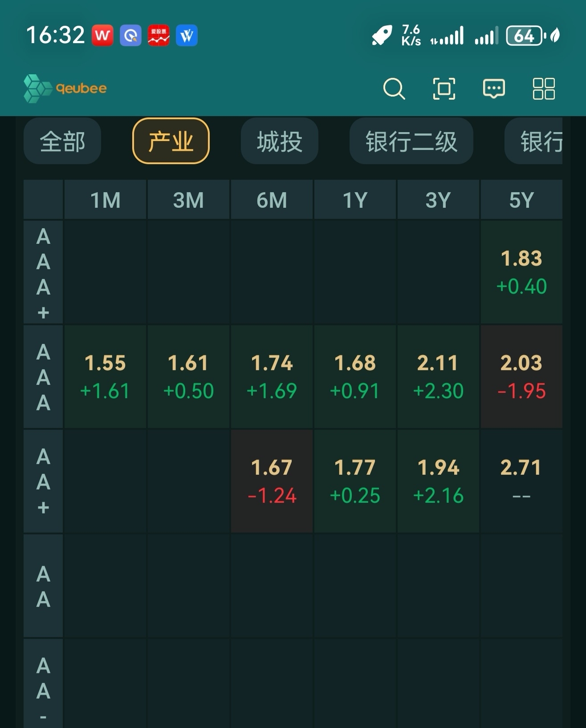
Task: Open the scan frame icon
Action: (x=444, y=89)
